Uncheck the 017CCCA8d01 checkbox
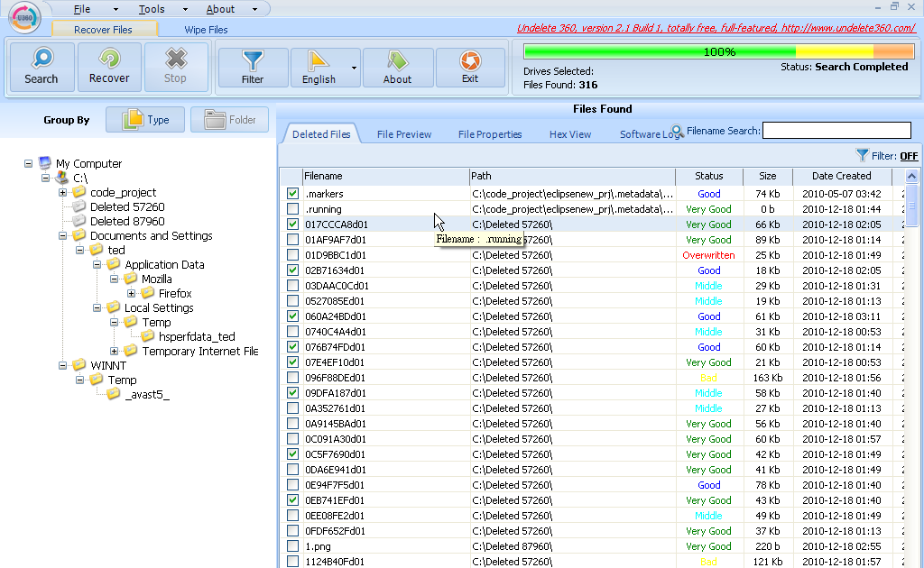The image size is (924, 568). (292, 224)
